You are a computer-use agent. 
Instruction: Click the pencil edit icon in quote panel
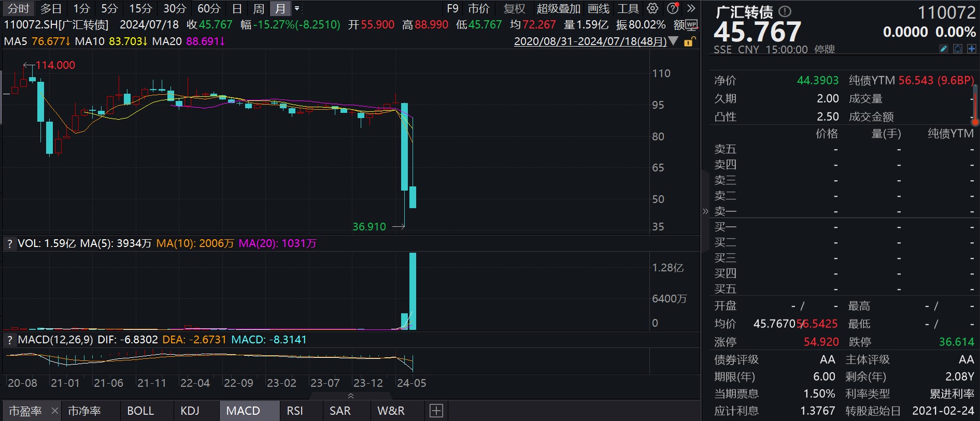944,49
